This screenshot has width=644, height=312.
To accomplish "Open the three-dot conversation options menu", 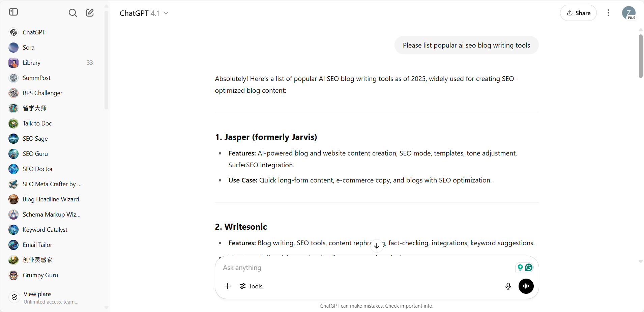I will (608, 13).
